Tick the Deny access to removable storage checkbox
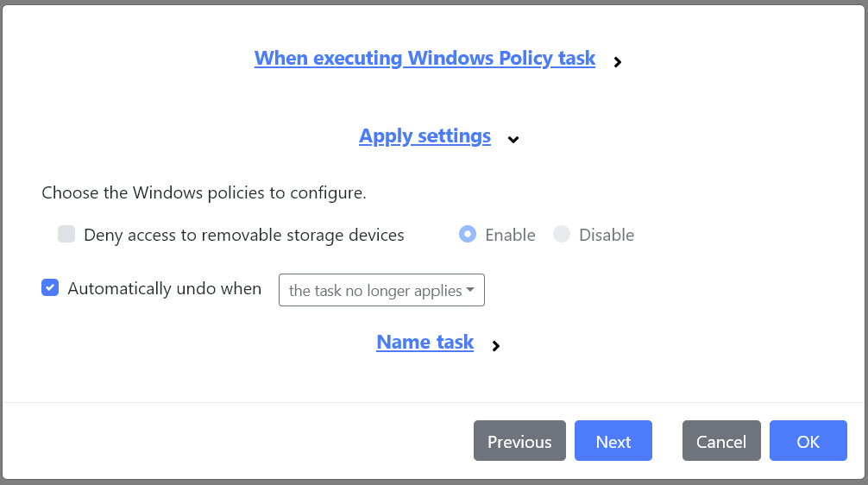This screenshot has width=868, height=485. (x=66, y=235)
